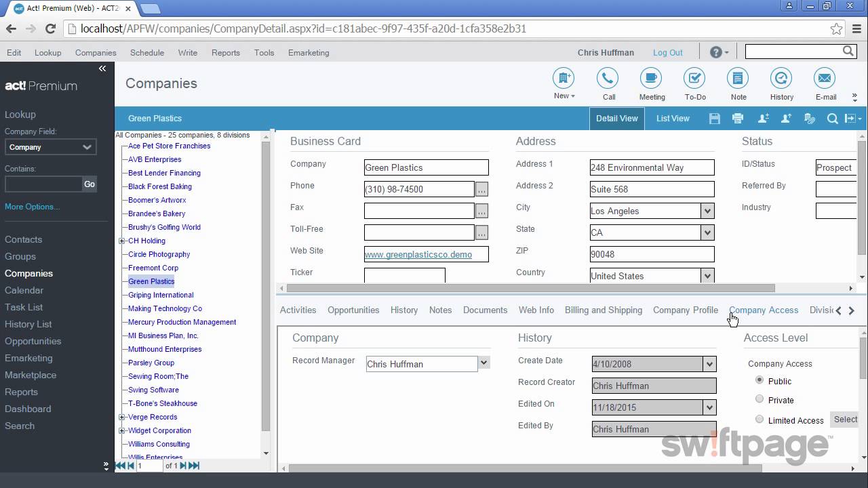Click the New company icon
This screenshot has width=868, height=488.
(x=564, y=79)
